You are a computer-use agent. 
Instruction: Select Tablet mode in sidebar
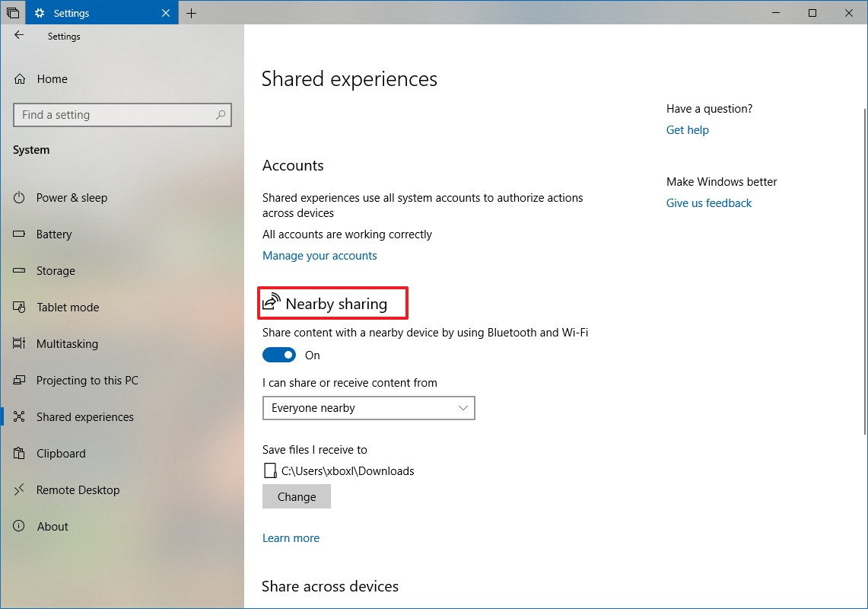coord(68,307)
